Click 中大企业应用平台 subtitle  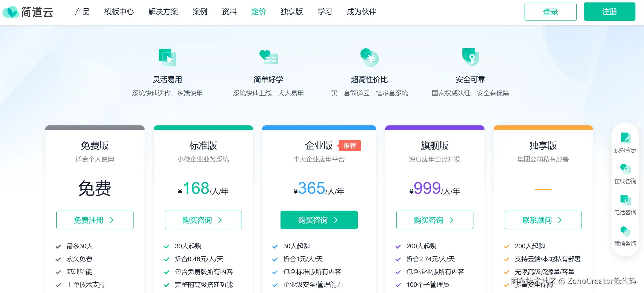(x=319, y=159)
